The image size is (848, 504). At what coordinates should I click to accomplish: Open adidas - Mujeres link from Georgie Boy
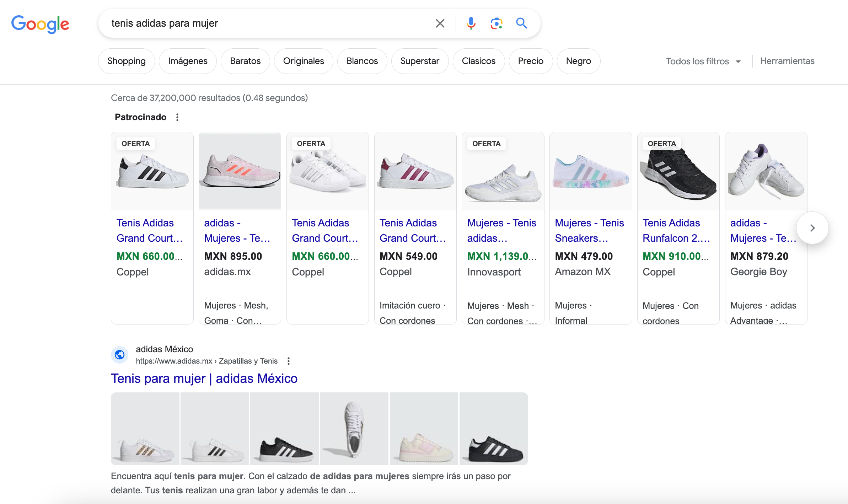pyautogui.click(x=763, y=230)
